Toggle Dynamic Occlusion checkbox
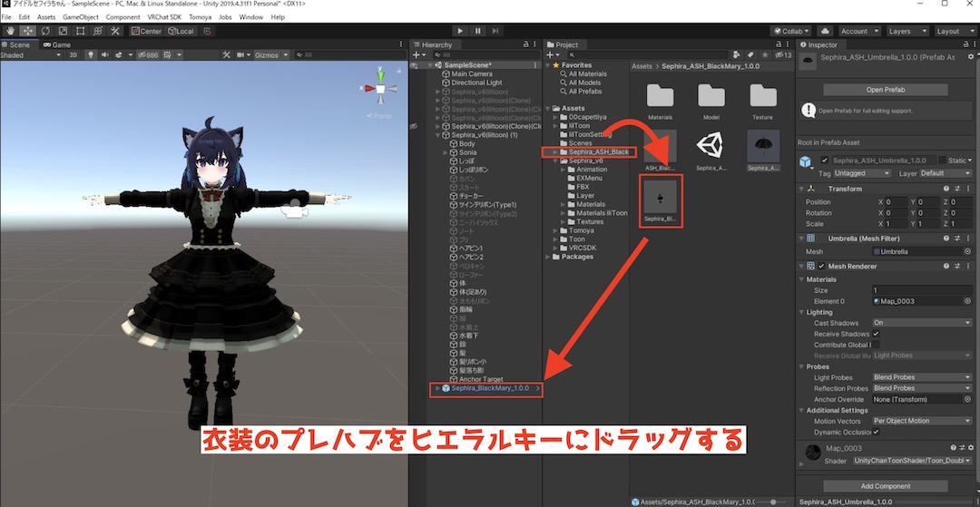The height and width of the screenshot is (507, 980). (876, 432)
